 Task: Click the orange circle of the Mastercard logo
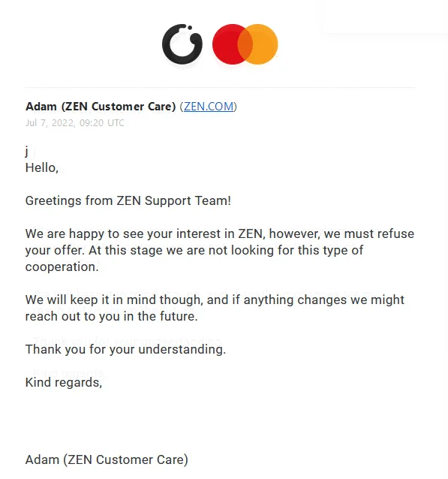click(263, 44)
